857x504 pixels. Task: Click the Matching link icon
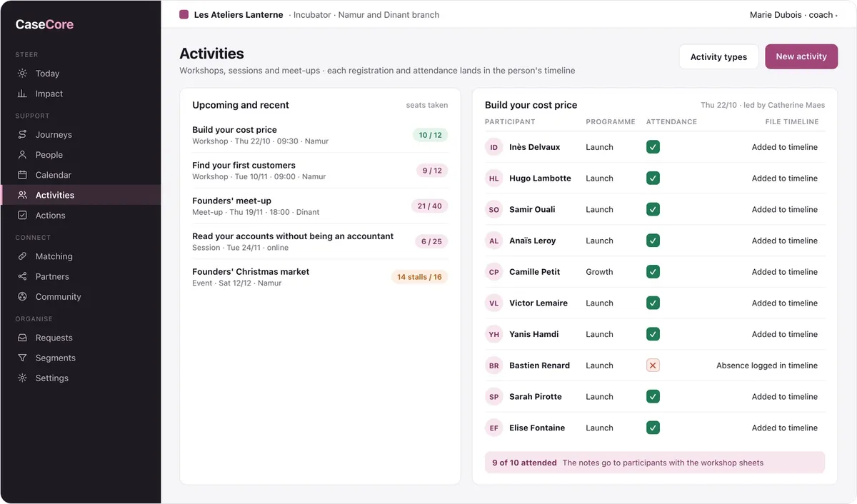click(22, 256)
